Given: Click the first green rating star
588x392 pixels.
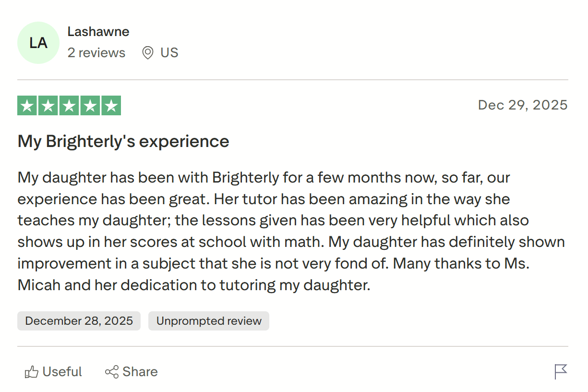Looking at the screenshot, I should pyautogui.click(x=27, y=106).
